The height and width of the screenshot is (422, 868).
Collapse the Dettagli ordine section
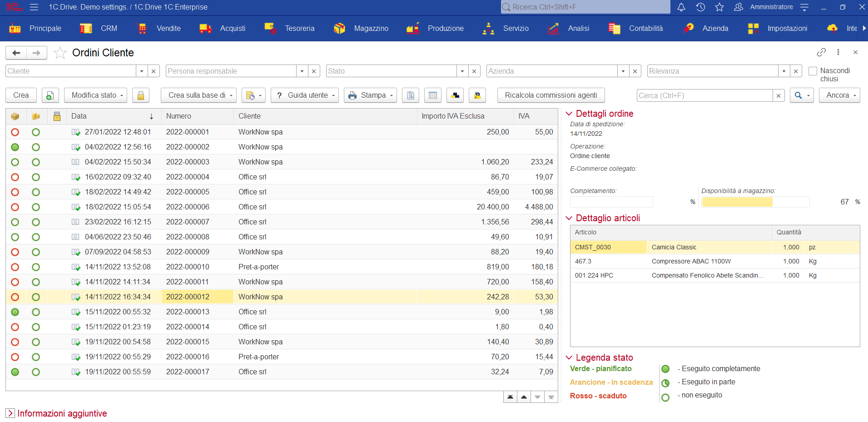pos(569,114)
